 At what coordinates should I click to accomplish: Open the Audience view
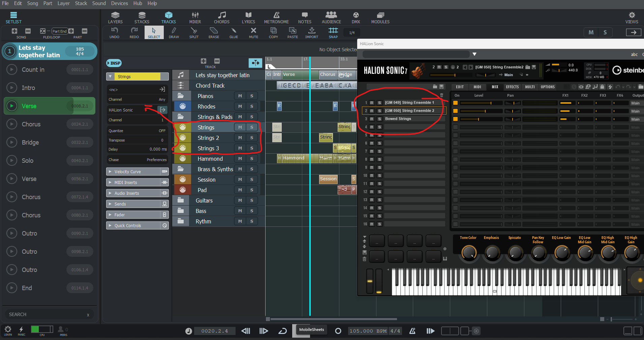click(331, 18)
